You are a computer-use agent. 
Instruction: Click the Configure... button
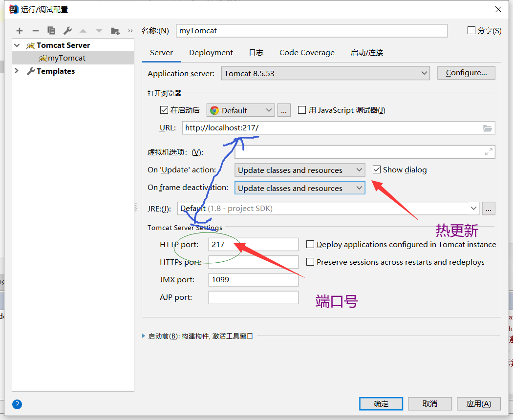click(466, 73)
